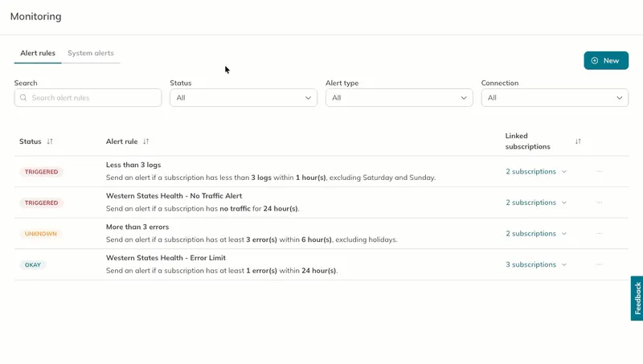The image size is (643, 364).
Task: Expand subscriptions chevron for Less than 3 logs
Action: 564,172
